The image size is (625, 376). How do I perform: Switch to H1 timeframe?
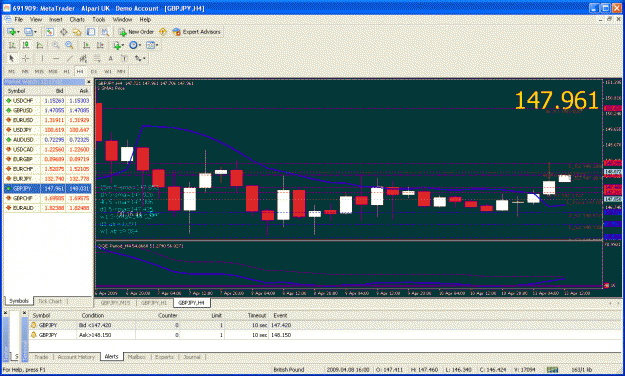[67, 71]
